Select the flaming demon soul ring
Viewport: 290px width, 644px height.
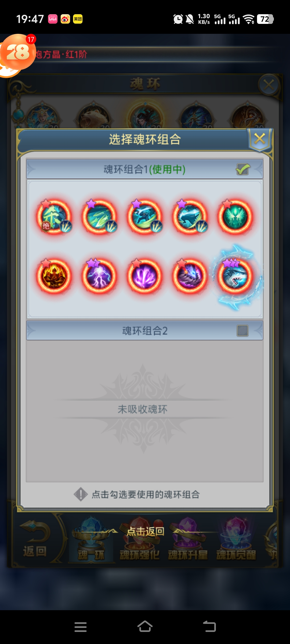(x=54, y=276)
